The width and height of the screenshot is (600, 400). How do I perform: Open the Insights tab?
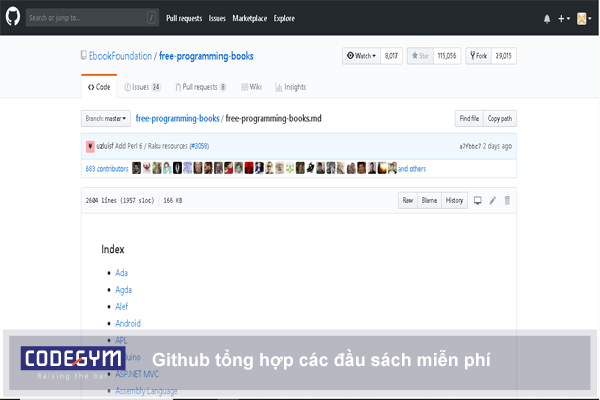click(x=290, y=87)
